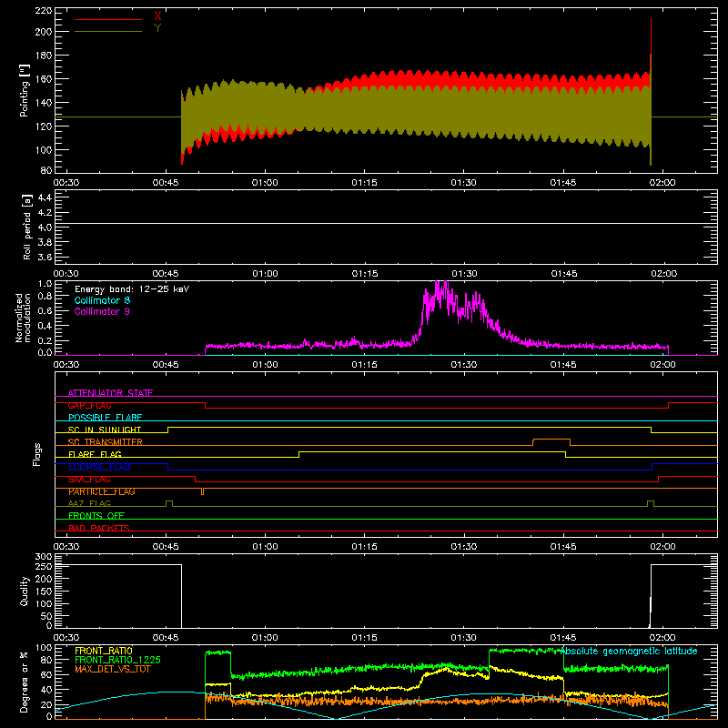Click the olive flag pulse near 00:45
Screen dimensions: 728x728
pyautogui.click(x=169, y=503)
